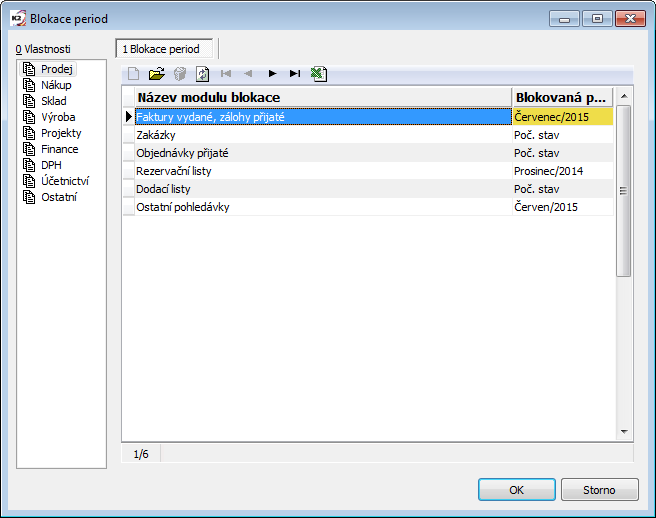The width and height of the screenshot is (656, 518).
Task: Click the scrollbar up arrow
Action: point(624,96)
